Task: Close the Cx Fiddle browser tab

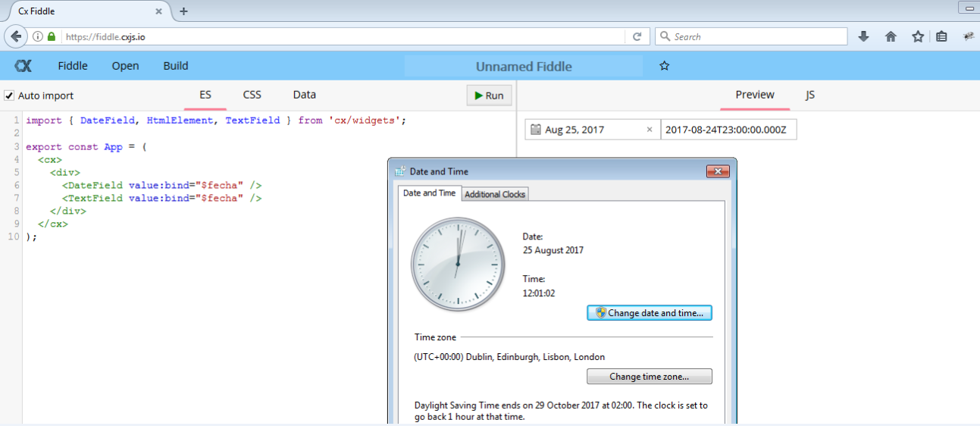Action: pos(159,11)
